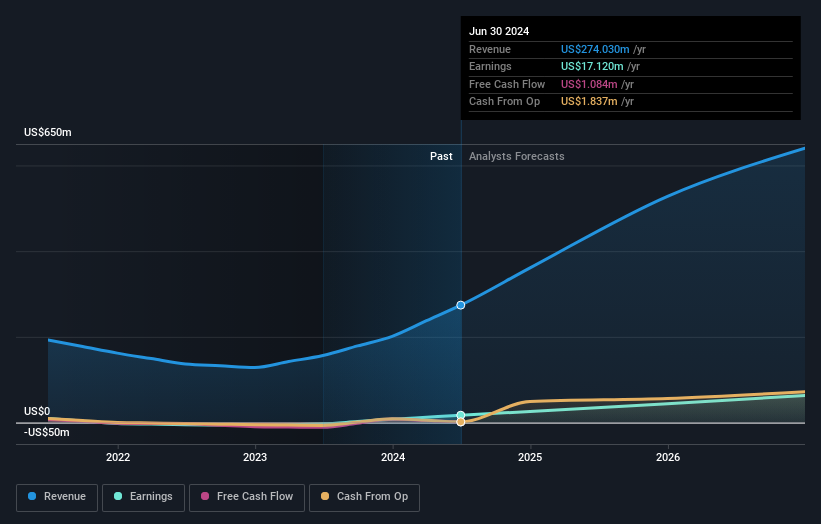This screenshot has height=524, width=821.
Task: Click the Cash From Op label in tooltip
Action: point(504,102)
